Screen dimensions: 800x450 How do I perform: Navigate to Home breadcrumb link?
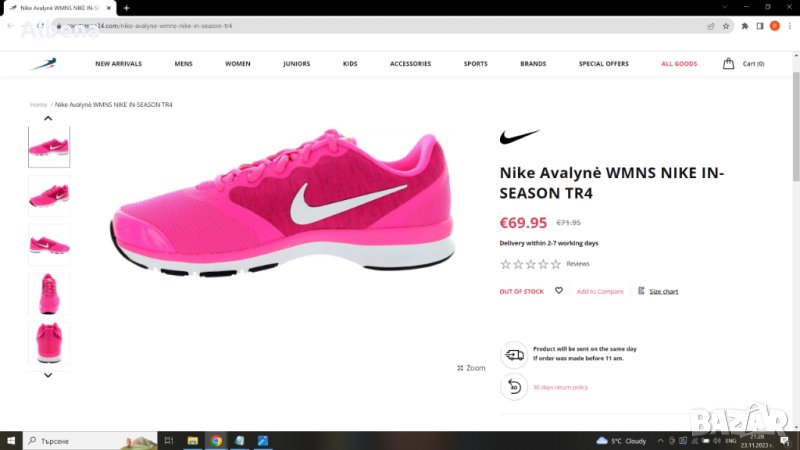[x=38, y=104]
